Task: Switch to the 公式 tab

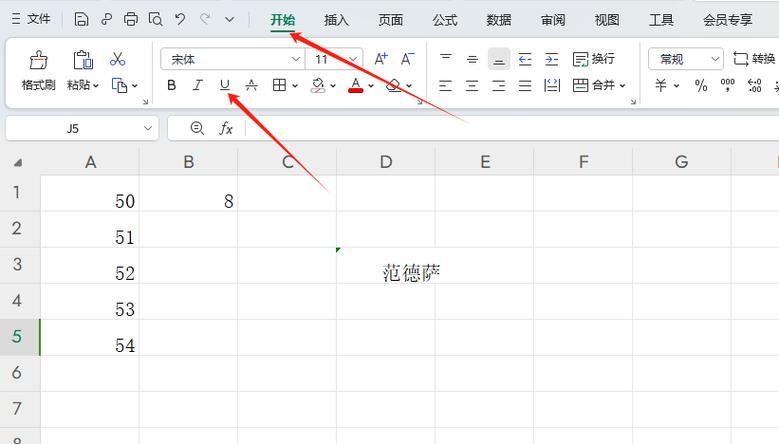Action: pyautogui.click(x=445, y=20)
